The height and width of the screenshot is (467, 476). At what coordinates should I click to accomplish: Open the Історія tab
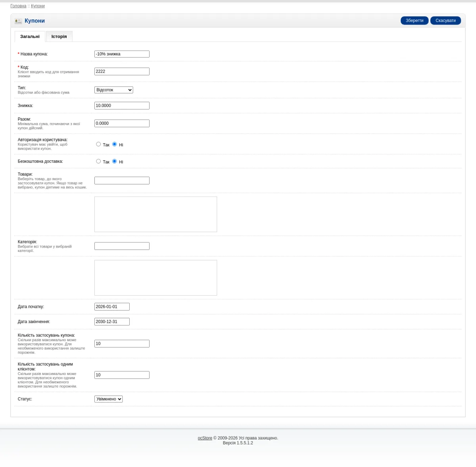click(59, 37)
